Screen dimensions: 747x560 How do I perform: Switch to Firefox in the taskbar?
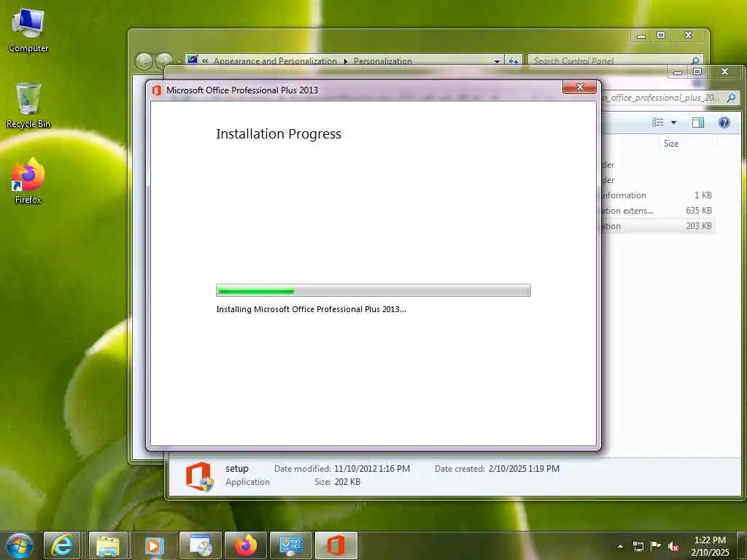tap(246, 545)
